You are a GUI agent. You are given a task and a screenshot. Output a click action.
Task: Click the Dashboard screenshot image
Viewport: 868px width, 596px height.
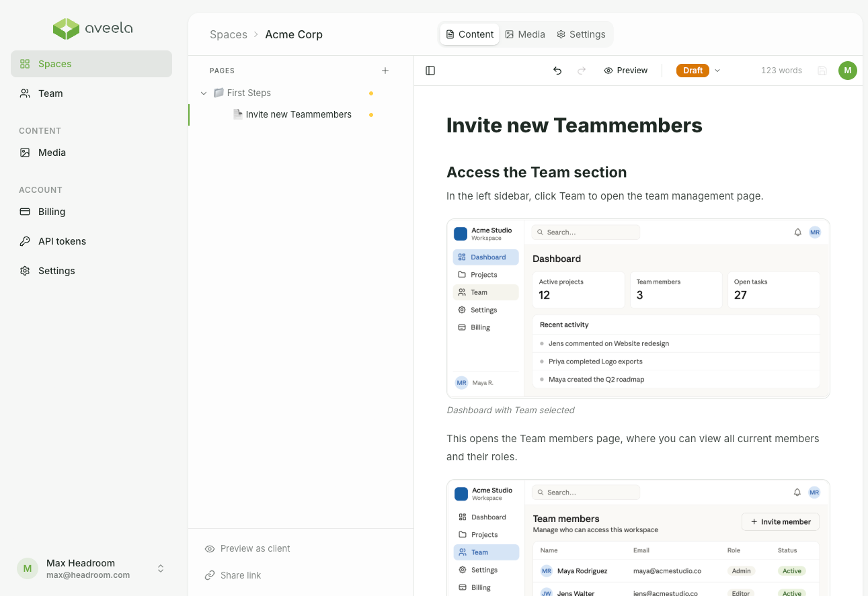(638, 309)
